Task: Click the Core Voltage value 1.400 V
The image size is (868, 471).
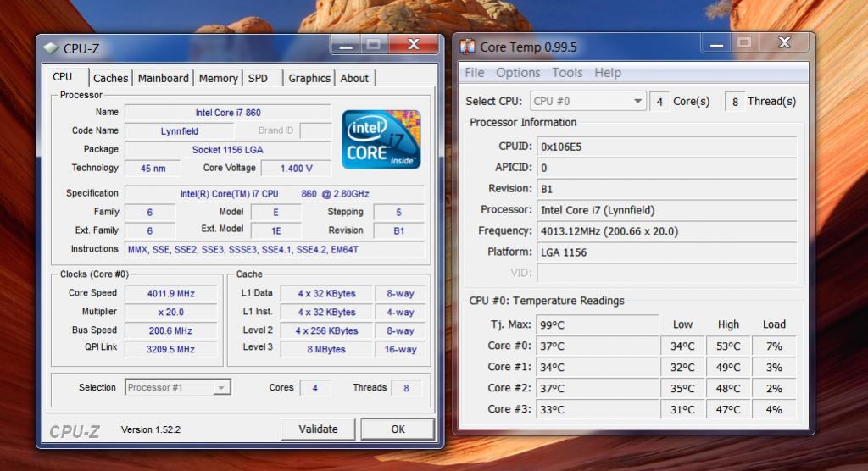Action: pyautogui.click(x=296, y=169)
